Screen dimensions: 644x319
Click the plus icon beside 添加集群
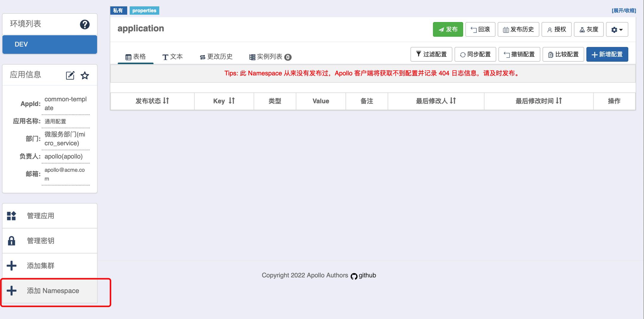coord(11,266)
